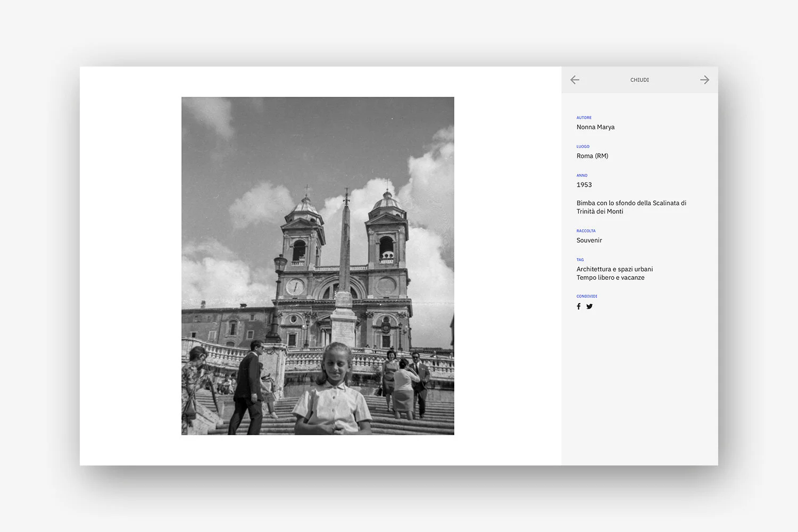Click the year 1953

point(584,185)
